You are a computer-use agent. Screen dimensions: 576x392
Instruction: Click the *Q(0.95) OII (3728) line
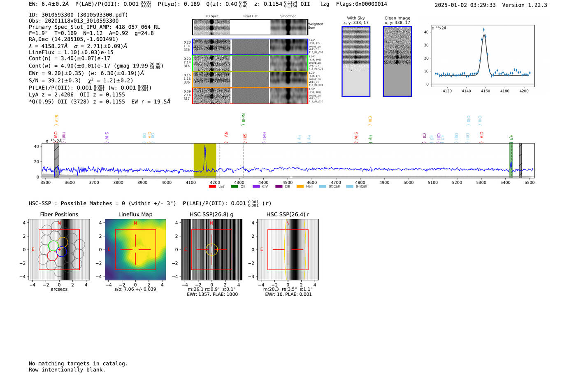[100, 102]
